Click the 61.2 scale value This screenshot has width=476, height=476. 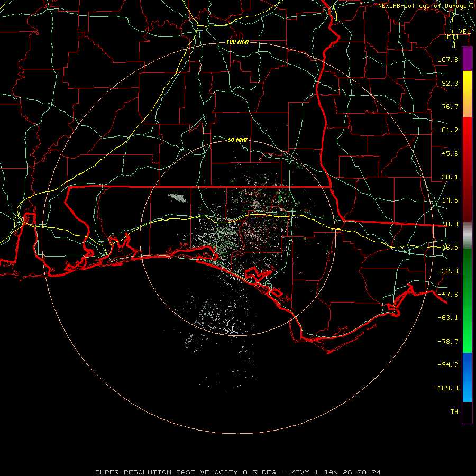[x=450, y=130]
